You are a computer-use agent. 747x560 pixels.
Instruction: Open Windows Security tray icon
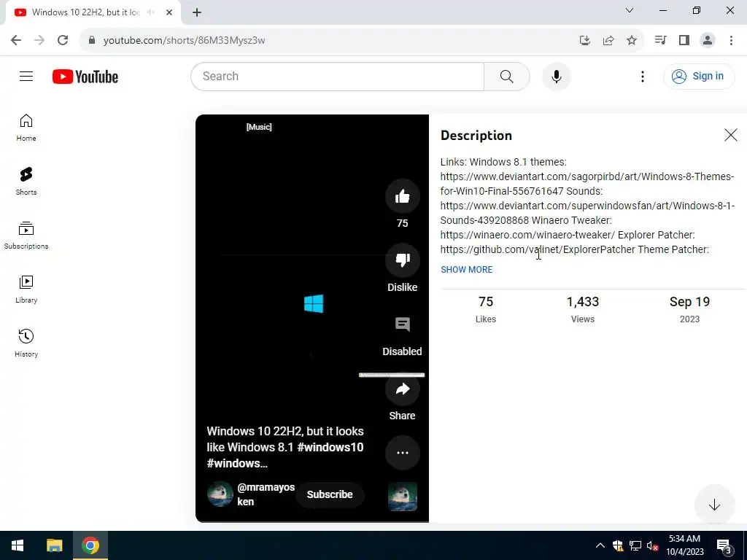point(618,545)
